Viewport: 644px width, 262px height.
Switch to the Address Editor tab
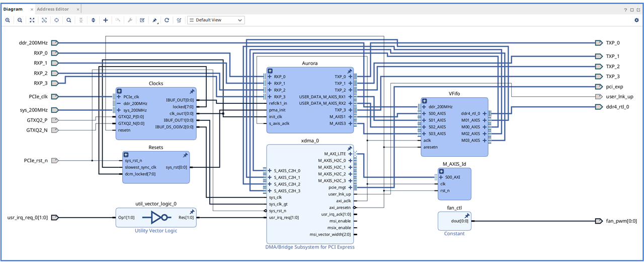coord(53,9)
